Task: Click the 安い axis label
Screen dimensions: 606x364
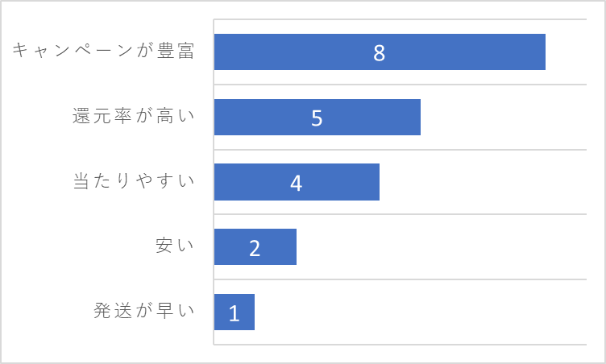Action: 175,246
